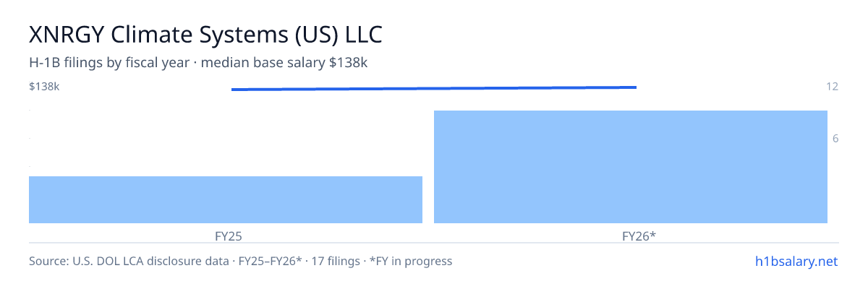The height and width of the screenshot is (289, 868).
Task: Click the 6 filings axis label
Action: (835, 139)
